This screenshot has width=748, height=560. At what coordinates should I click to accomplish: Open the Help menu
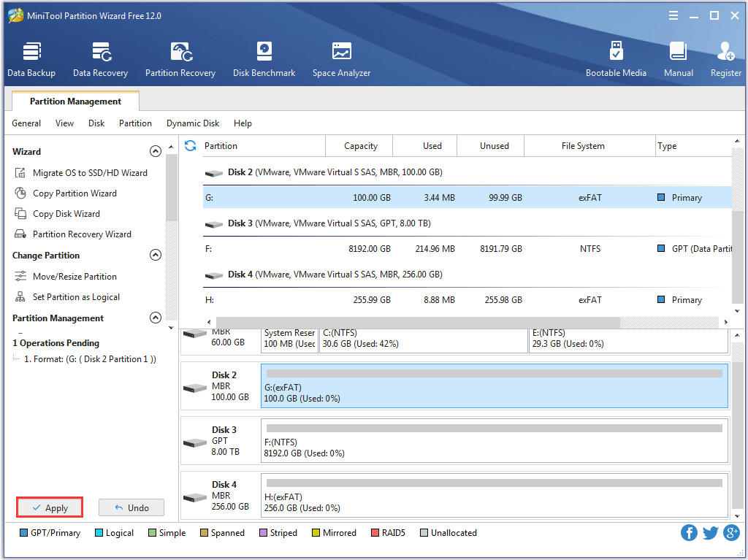[243, 123]
